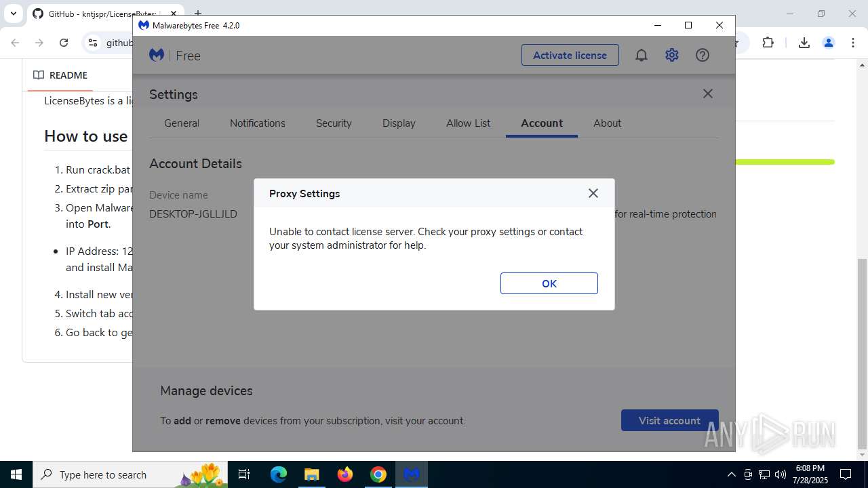Open a new Chrome tab
The height and width of the screenshot is (488, 868).
[198, 14]
